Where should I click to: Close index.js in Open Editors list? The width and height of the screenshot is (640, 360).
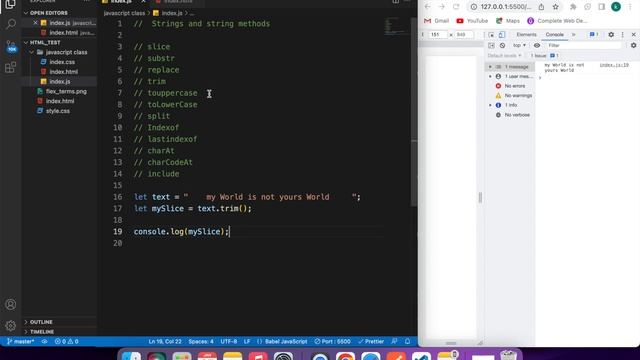point(36,23)
